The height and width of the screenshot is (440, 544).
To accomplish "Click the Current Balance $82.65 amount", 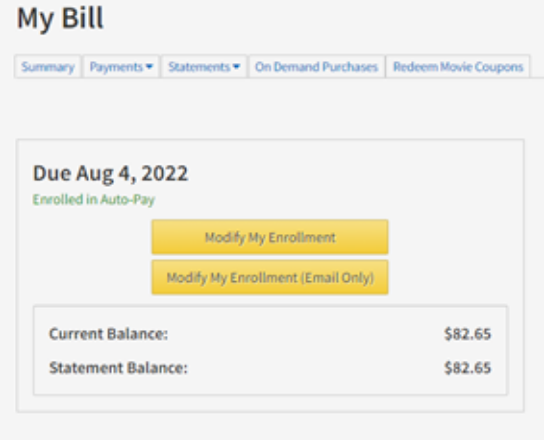I will [468, 334].
